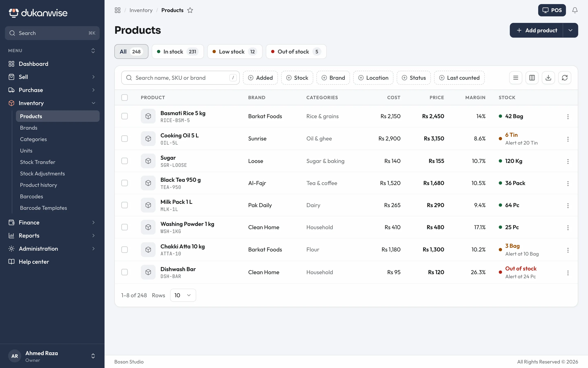588x368 pixels.
Task: Click the Basmati Rice product image placeholder
Action: (148, 116)
